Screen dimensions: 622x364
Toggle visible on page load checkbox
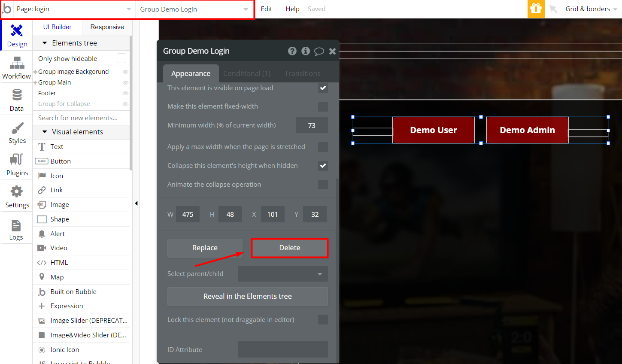click(323, 88)
